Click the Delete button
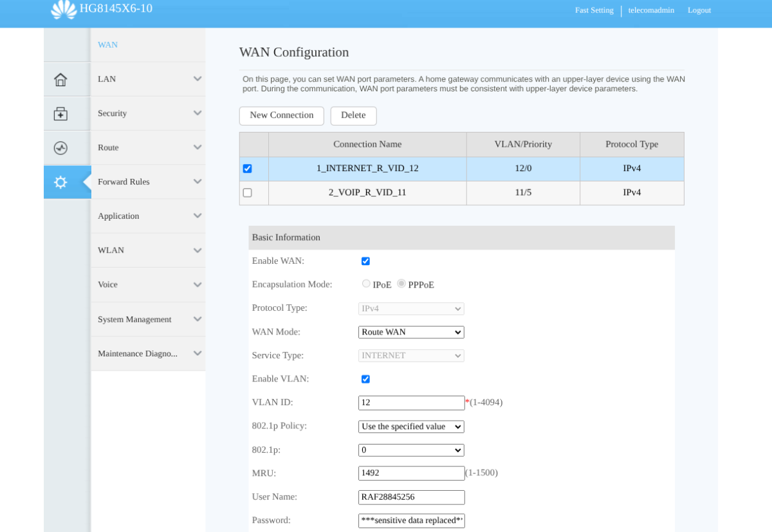Viewport: 772px width, 532px height. 353,116
